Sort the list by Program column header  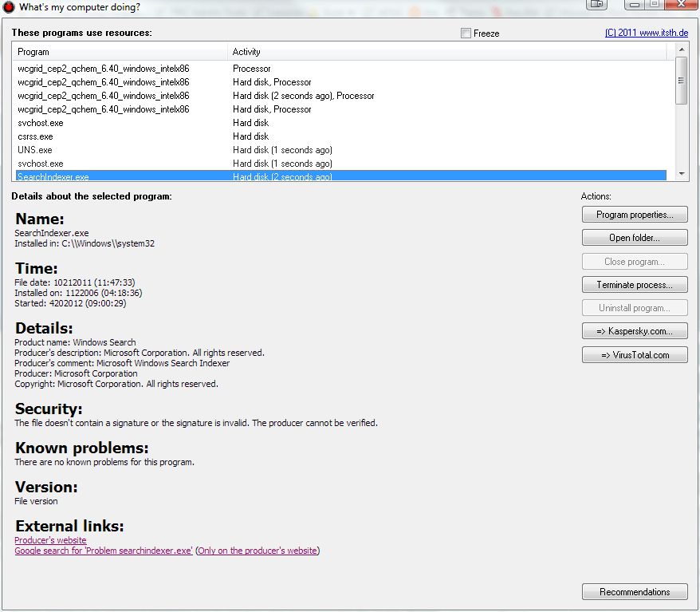click(120, 52)
